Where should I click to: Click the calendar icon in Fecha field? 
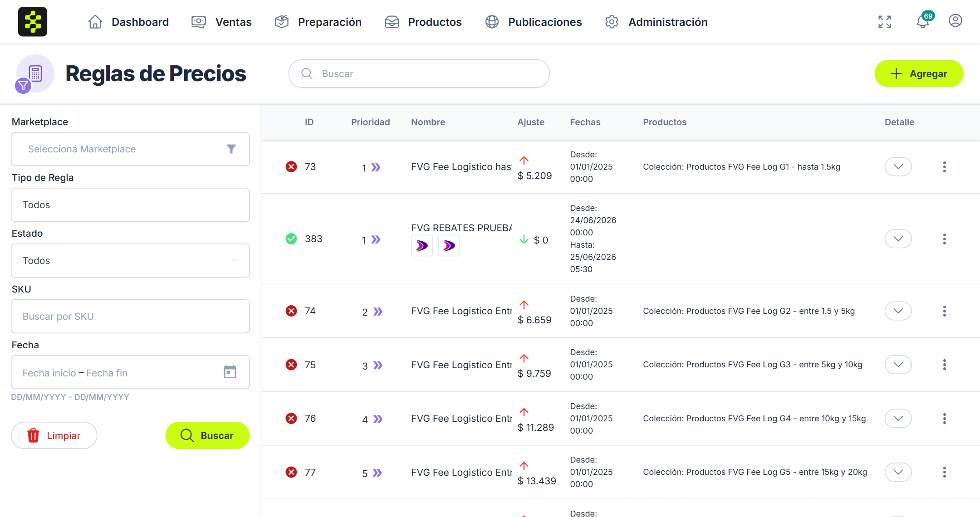230,372
